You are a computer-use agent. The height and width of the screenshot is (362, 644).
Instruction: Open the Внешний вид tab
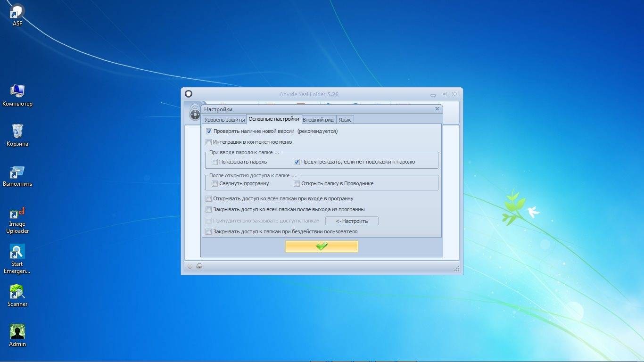coord(318,120)
